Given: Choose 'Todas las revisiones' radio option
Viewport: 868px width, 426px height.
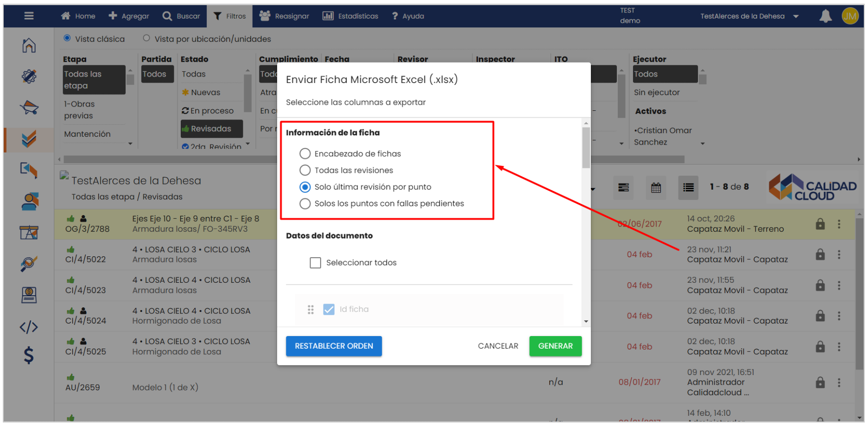Looking at the screenshot, I should pyautogui.click(x=305, y=171).
